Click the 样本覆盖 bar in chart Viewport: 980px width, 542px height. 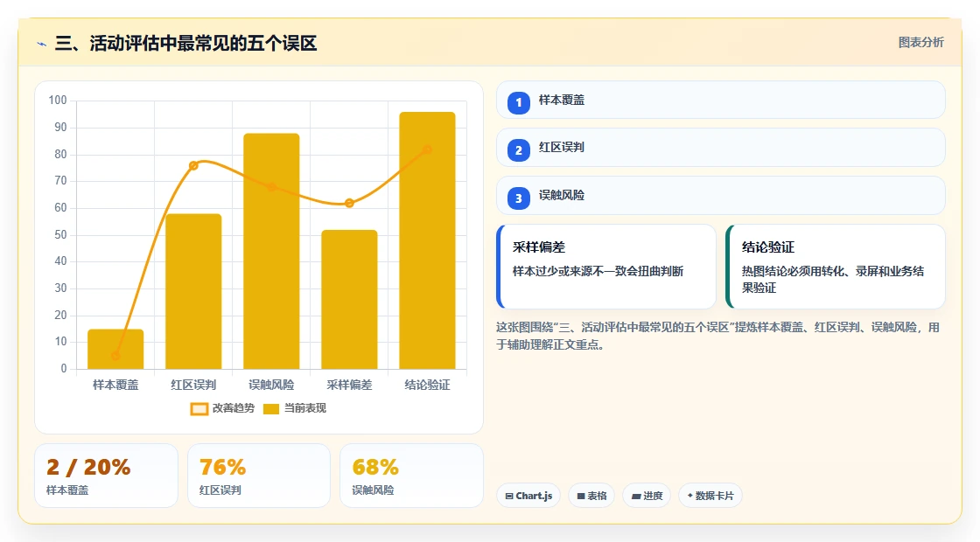[x=115, y=349]
